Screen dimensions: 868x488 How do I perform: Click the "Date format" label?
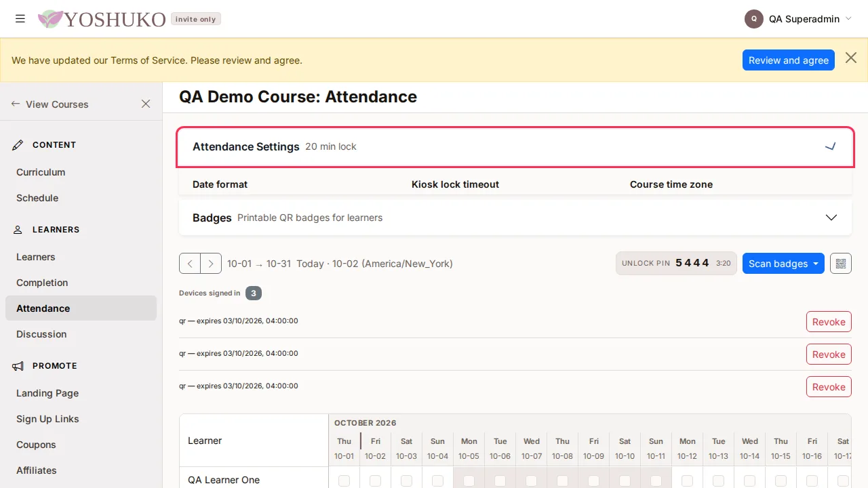[x=220, y=184]
